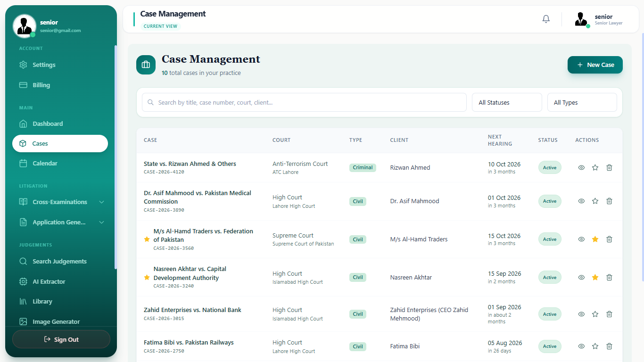This screenshot has width=644, height=362.
Task: Click trash icon for Fatima Bibi case
Action: pos(609,346)
